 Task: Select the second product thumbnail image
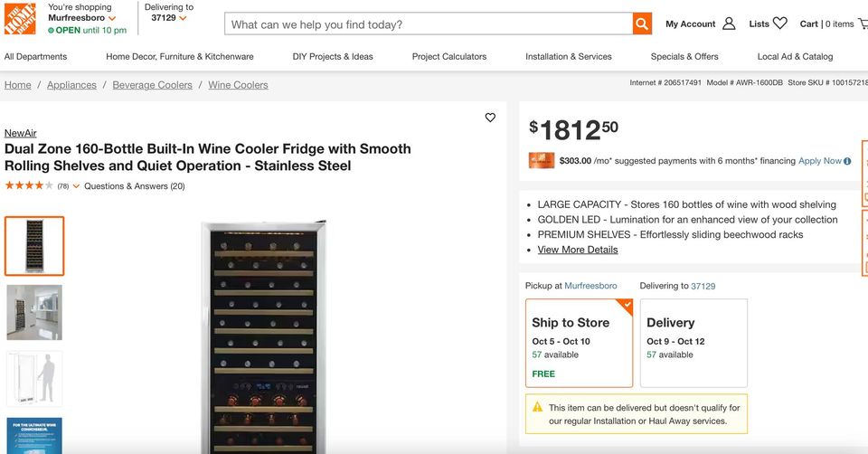click(34, 312)
